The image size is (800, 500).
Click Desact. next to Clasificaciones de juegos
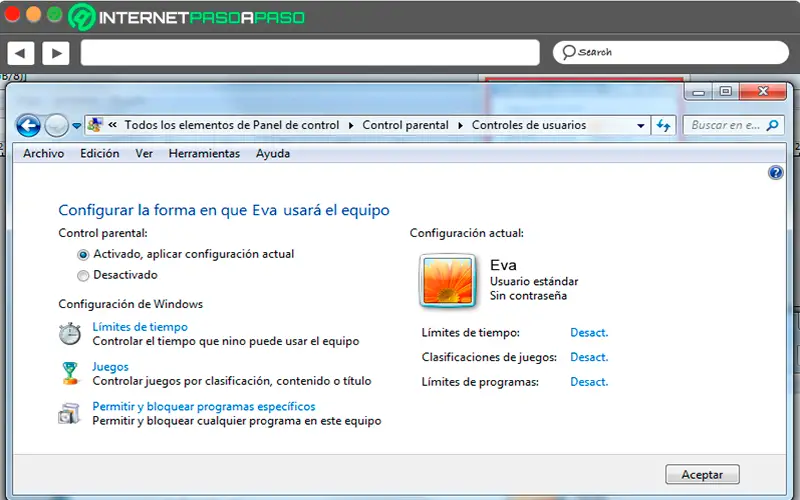coord(589,357)
